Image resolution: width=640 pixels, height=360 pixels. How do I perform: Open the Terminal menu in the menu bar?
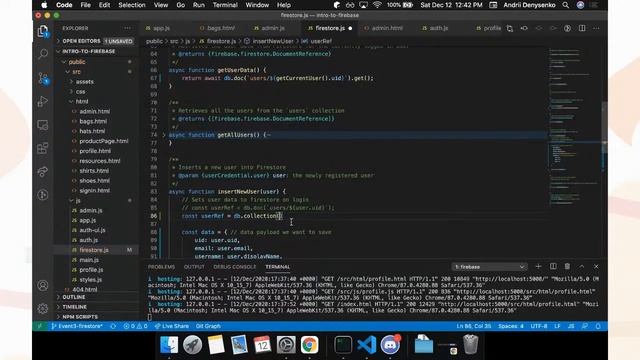tap(225, 5)
